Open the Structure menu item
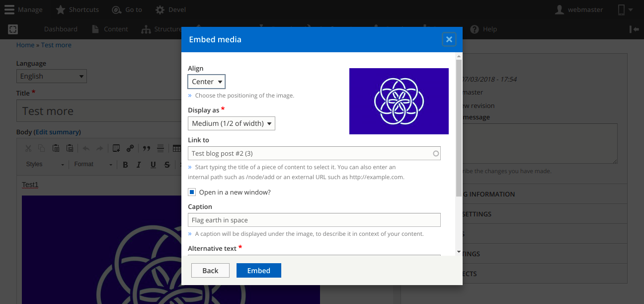This screenshot has width=644, height=304. (161, 29)
